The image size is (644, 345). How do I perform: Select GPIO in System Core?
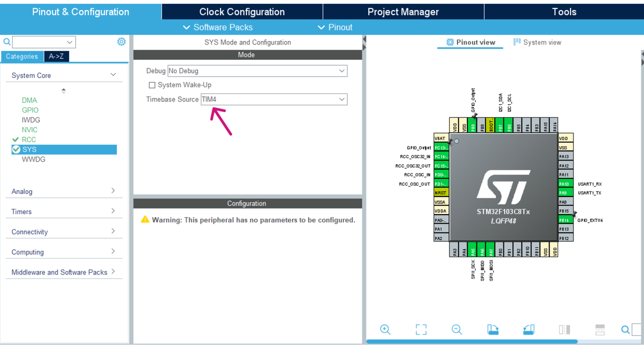(x=30, y=110)
